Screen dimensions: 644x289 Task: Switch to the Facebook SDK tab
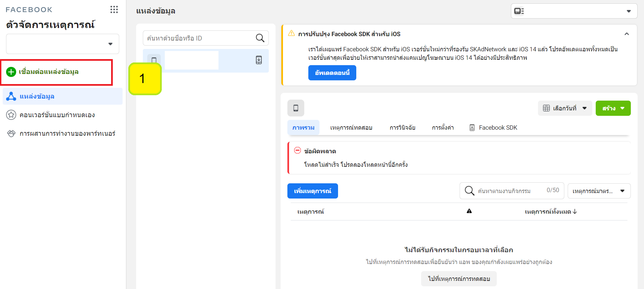coord(493,128)
